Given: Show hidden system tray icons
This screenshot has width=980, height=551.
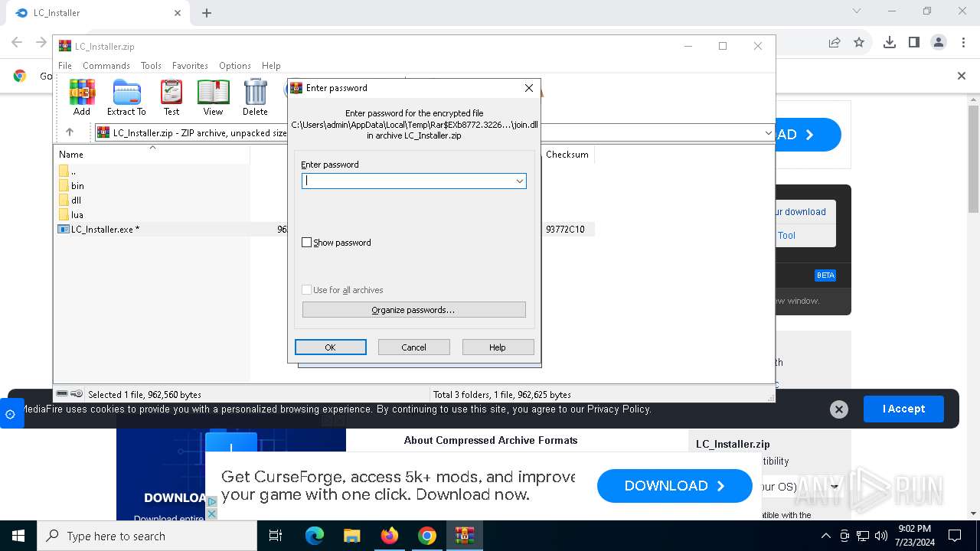Looking at the screenshot, I should (x=825, y=536).
